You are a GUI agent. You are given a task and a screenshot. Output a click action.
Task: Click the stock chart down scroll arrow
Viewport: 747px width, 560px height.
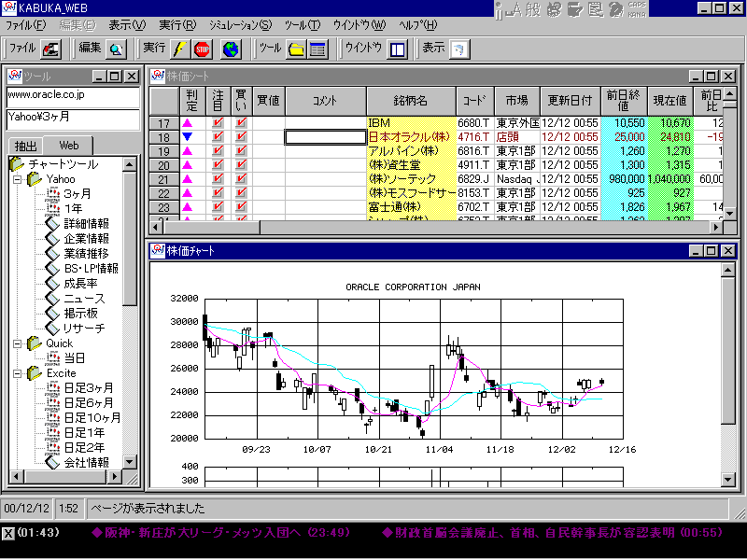(x=728, y=479)
